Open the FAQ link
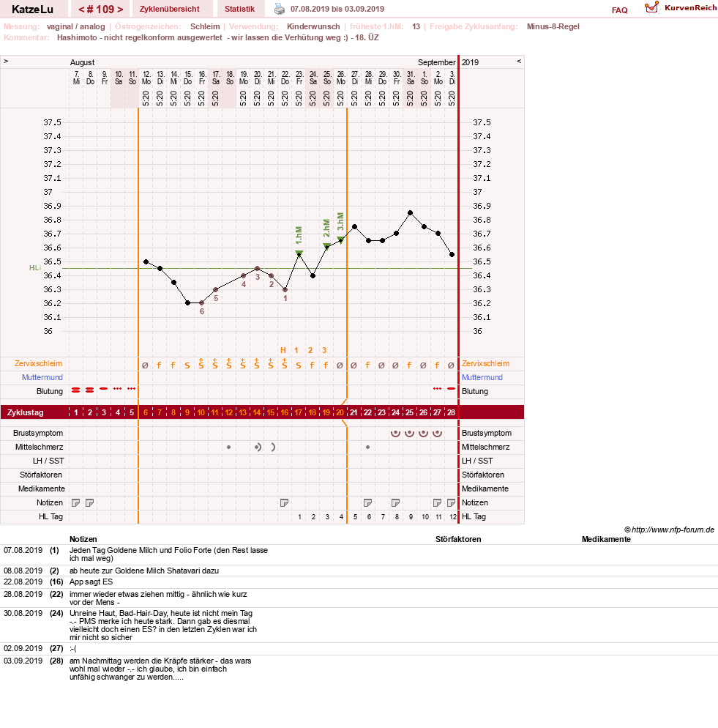 coord(620,10)
